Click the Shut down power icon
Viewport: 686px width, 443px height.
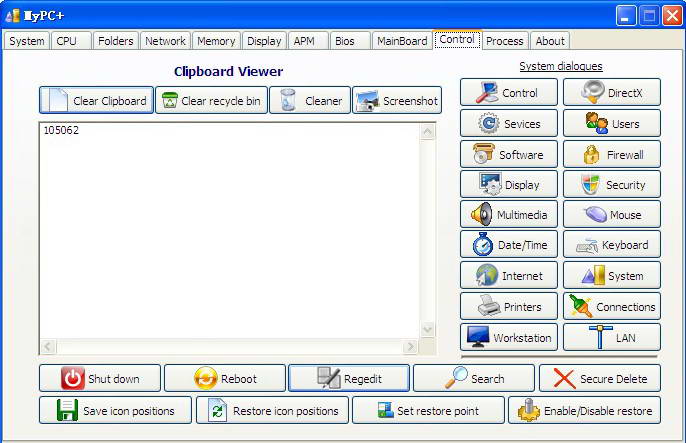(x=73, y=378)
